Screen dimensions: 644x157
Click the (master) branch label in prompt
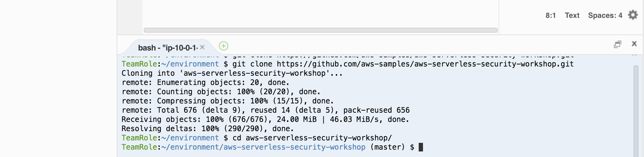tap(388, 147)
